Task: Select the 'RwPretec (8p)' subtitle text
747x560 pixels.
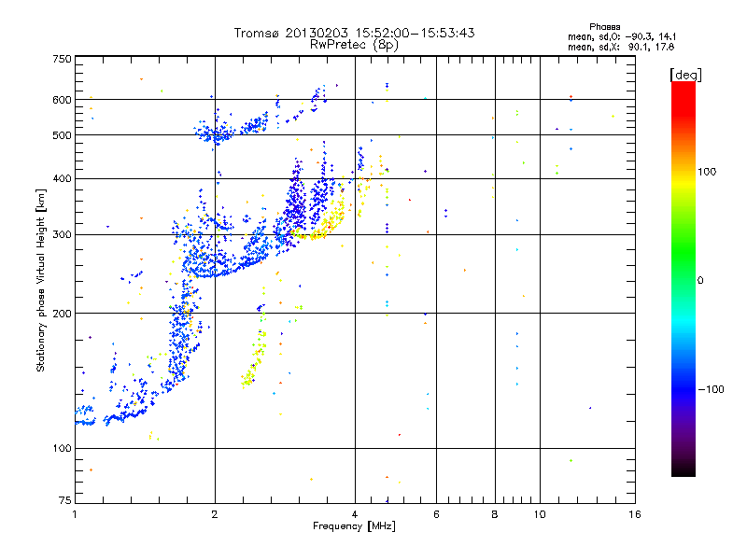Action: pyautogui.click(x=354, y=45)
